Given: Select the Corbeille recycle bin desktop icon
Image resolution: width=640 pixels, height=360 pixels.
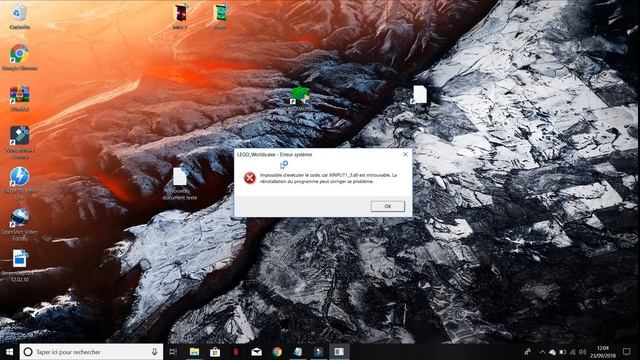Looking at the screenshot, I should point(19,17).
